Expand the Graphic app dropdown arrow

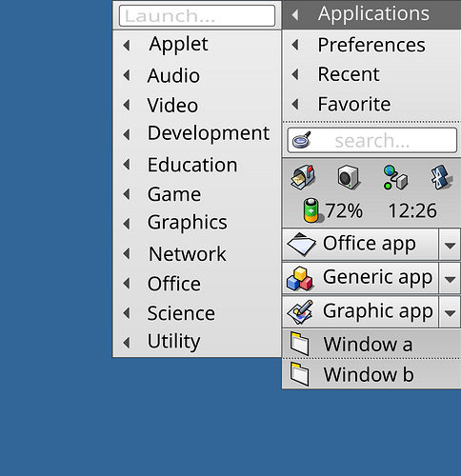(450, 312)
